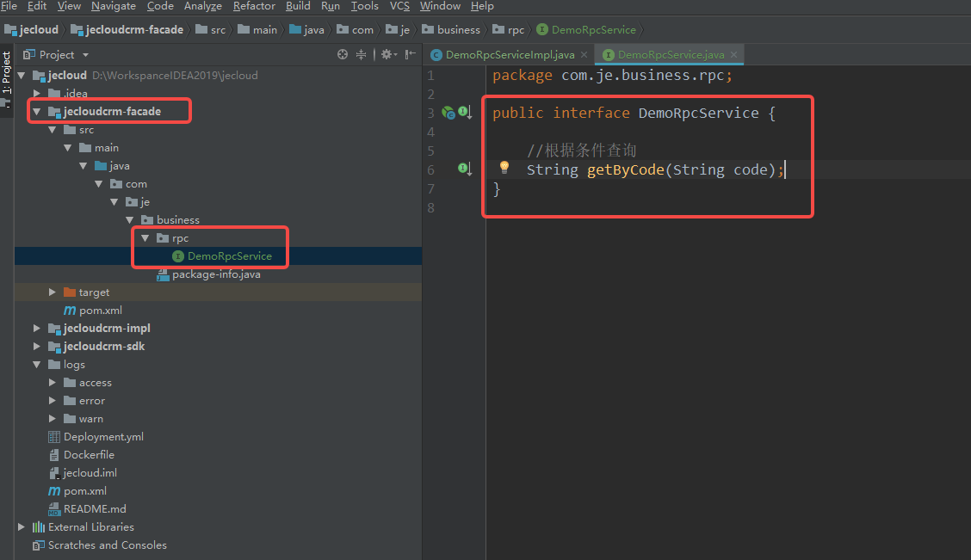This screenshot has width=971, height=560.
Task: Select Dockerfile in the project tree
Action: (89, 454)
